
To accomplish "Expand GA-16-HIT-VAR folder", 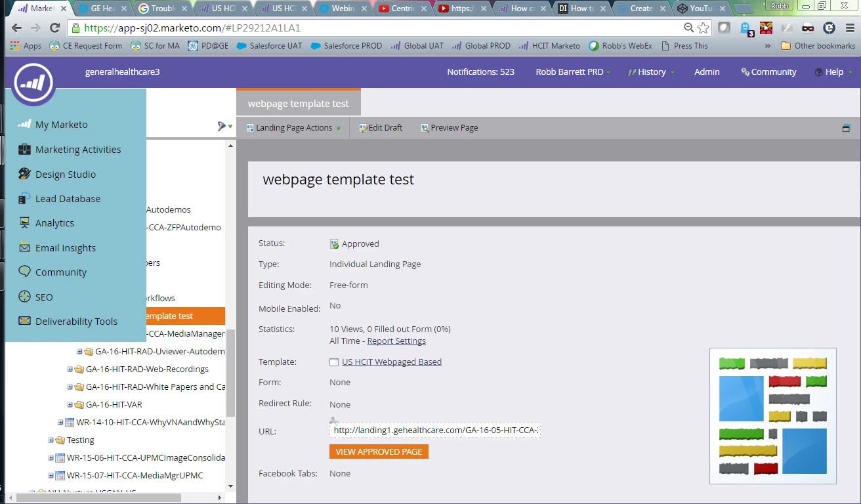I will pos(70,405).
